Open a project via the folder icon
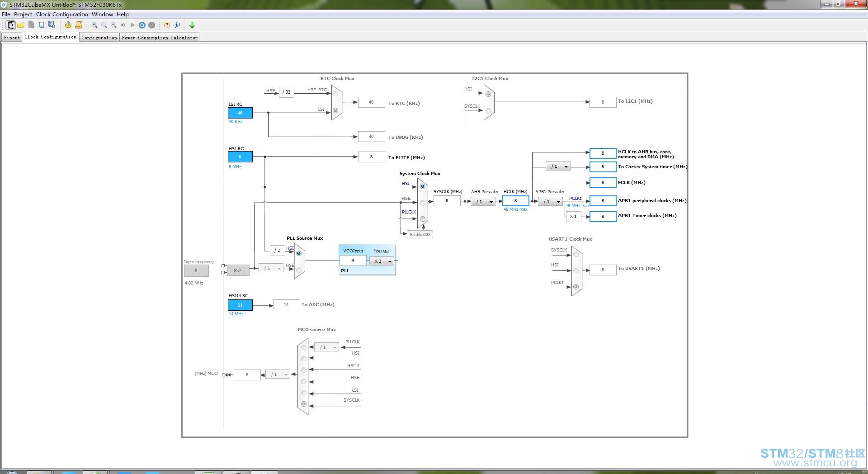 click(x=21, y=25)
